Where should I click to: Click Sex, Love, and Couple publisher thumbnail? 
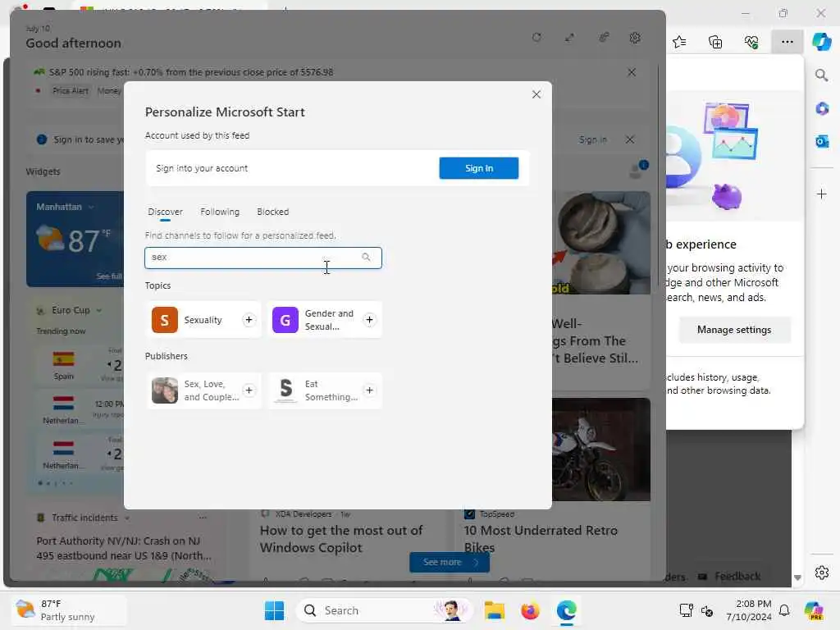pos(164,390)
